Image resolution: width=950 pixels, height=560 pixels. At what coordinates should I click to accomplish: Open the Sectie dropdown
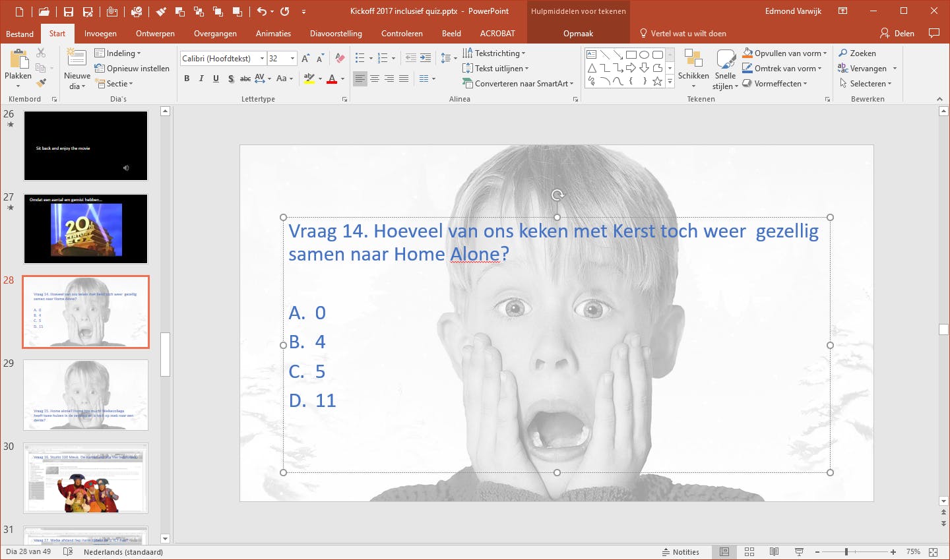pos(115,84)
